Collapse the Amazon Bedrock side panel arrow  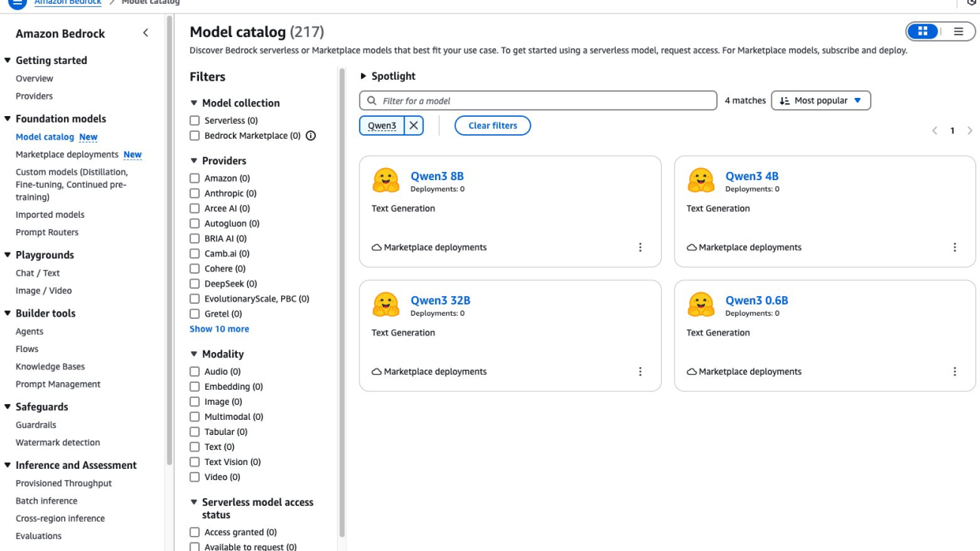(145, 33)
